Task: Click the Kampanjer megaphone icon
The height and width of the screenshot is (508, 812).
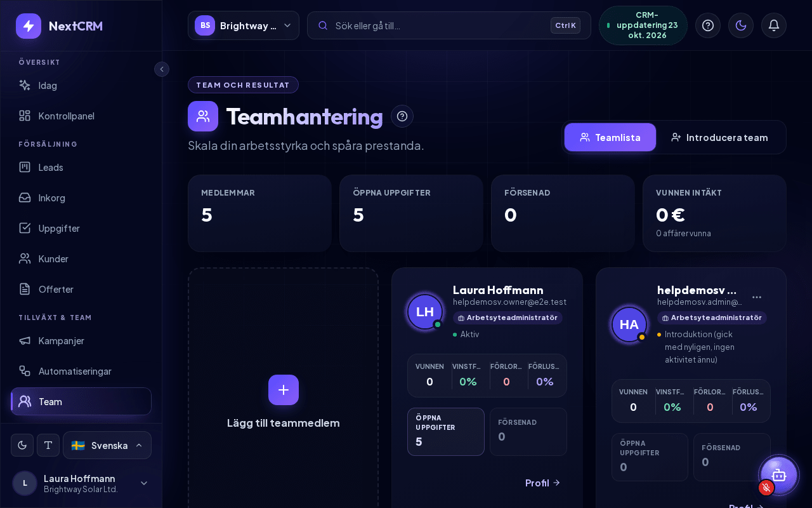Action: tap(25, 340)
